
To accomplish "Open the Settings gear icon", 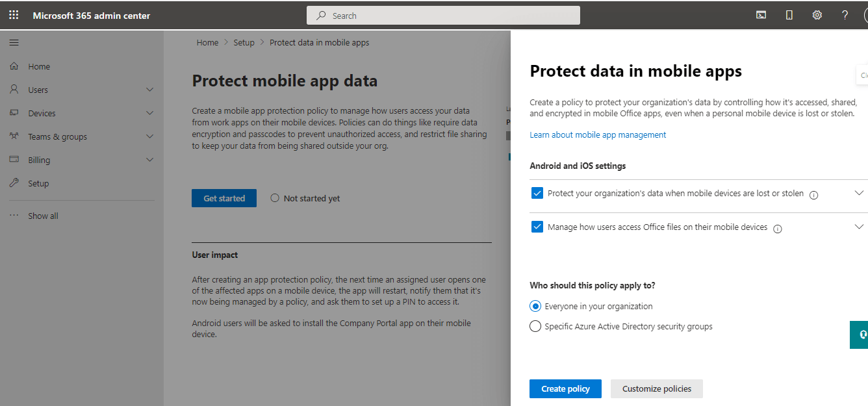I will coord(817,15).
